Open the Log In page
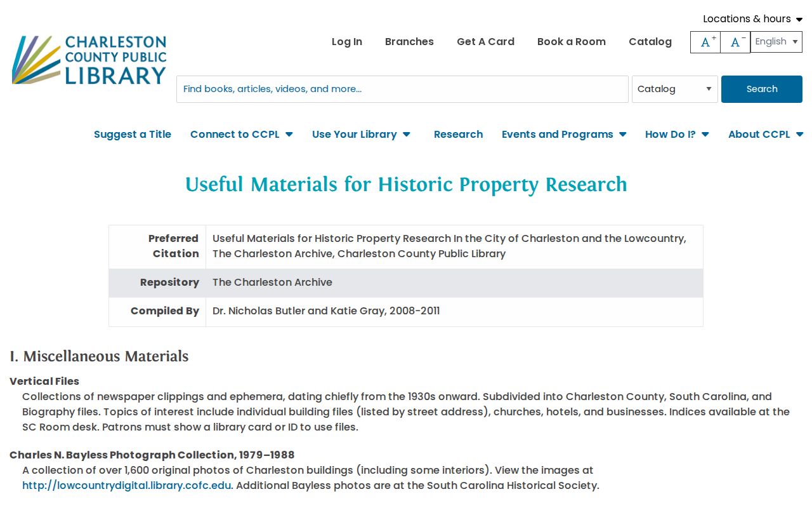The width and height of the screenshot is (812, 508). (x=347, y=42)
